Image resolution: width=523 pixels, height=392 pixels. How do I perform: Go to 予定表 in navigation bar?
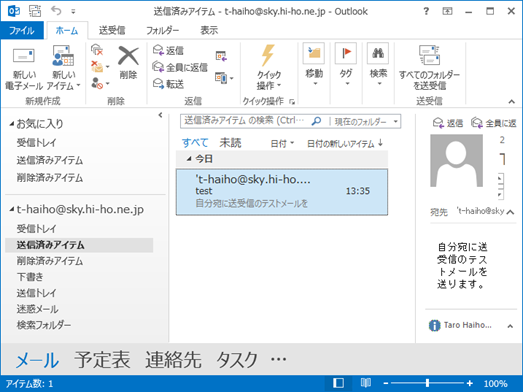coord(102,360)
